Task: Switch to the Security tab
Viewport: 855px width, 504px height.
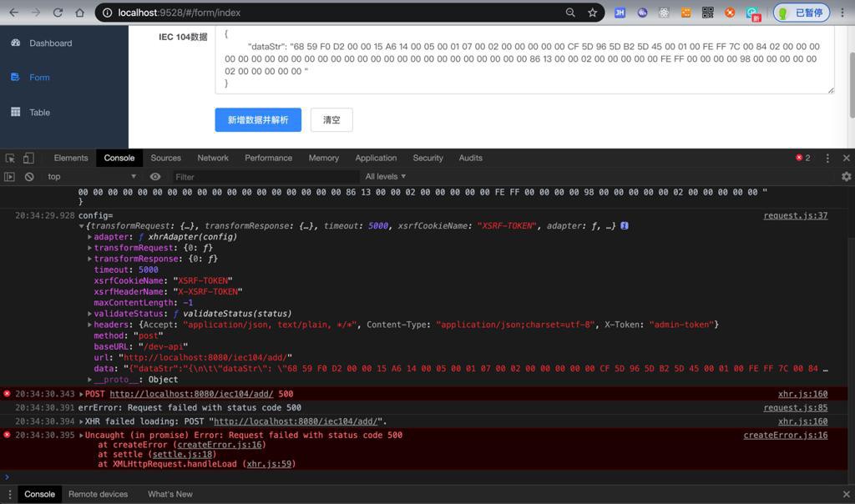Action: pos(428,158)
